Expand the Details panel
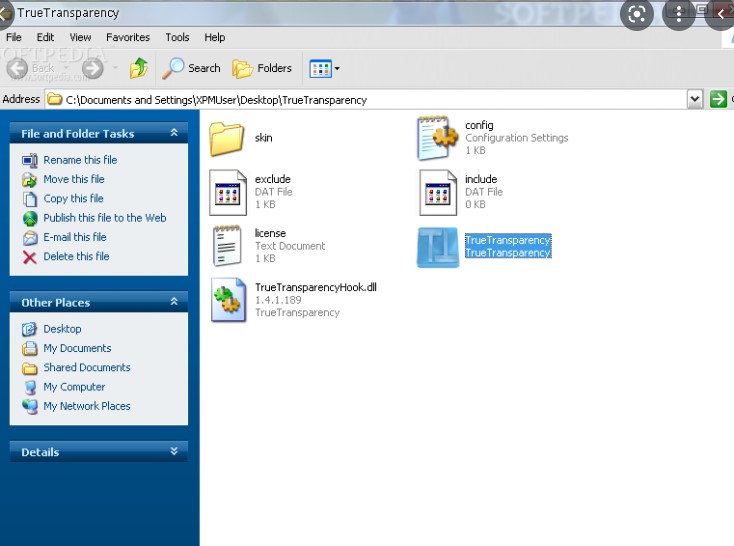This screenshot has height=546, width=734. coord(174,451)
